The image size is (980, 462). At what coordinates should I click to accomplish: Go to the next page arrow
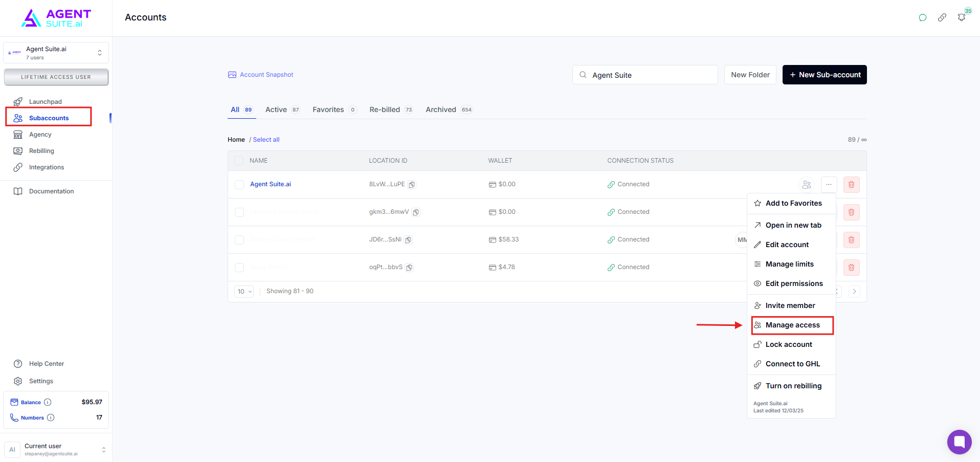tap(854, 292)
